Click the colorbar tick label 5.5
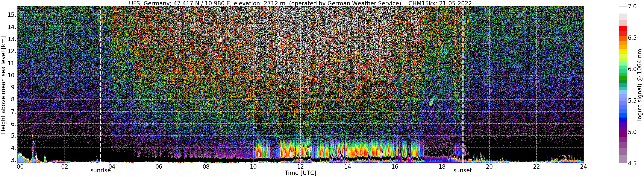 (632, 101)
